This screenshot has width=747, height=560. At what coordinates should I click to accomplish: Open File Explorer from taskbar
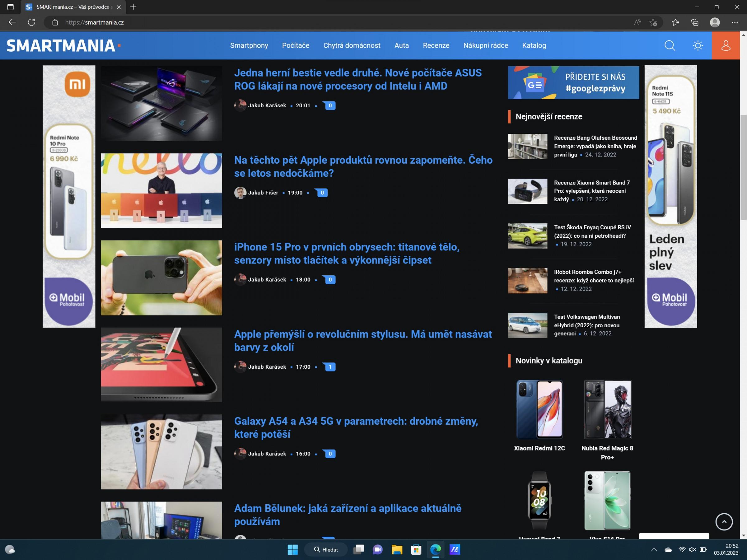[x=397, y=549]
